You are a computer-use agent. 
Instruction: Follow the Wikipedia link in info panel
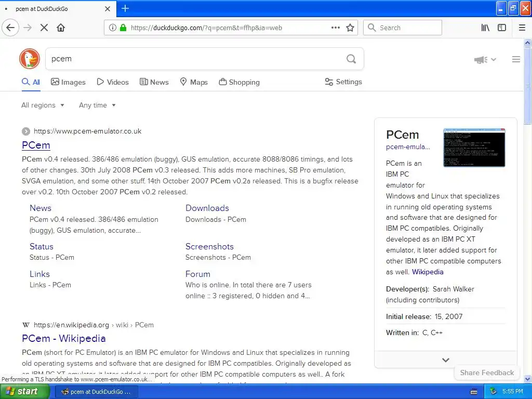[428, 272]
